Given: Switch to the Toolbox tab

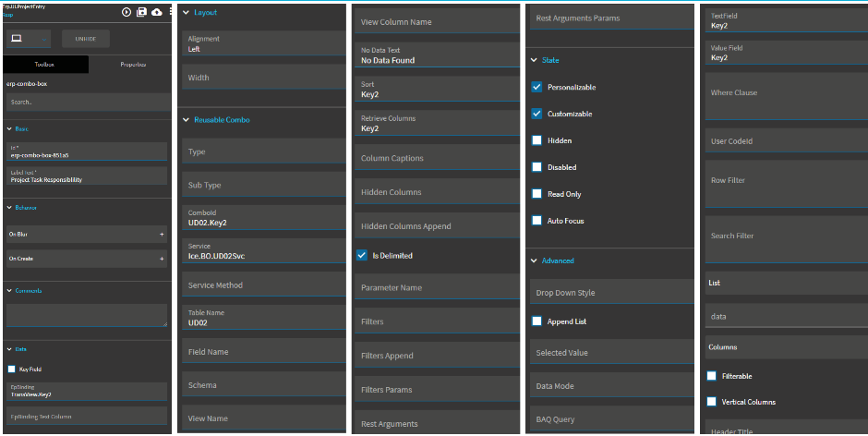Looking at the screenshot, I should click(x=44, y=65).
